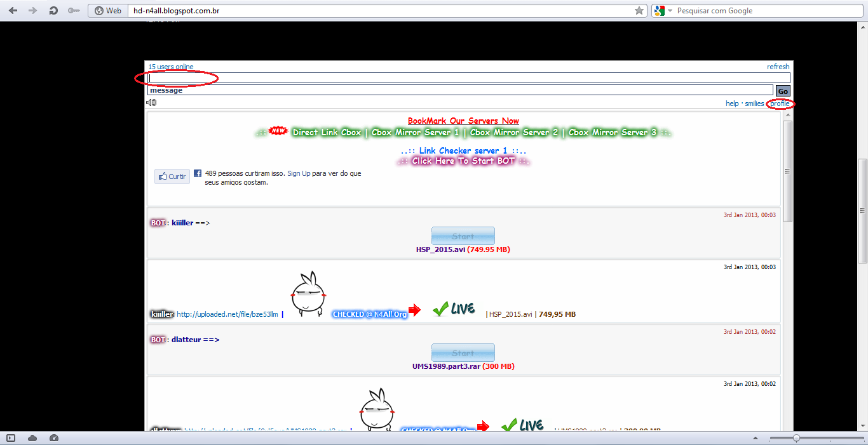This screenshot has width=868, height=445.
Task: Open the smilies picker link
Action: [x=754, y=103]
